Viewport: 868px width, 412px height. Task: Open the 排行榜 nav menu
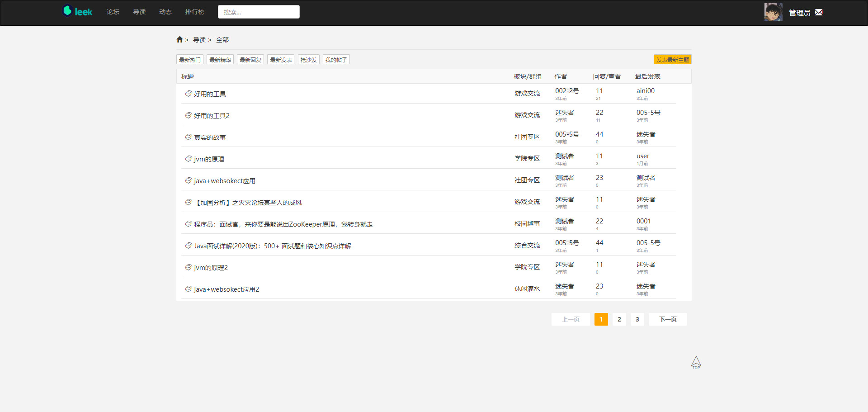(x=195, y=12)
